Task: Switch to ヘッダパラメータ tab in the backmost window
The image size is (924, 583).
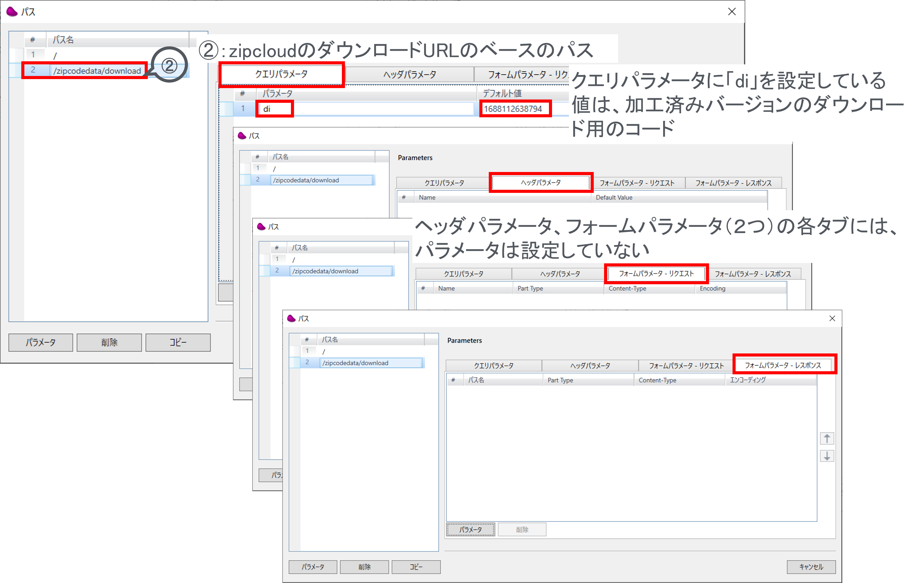Action: [x=410, y=74]
